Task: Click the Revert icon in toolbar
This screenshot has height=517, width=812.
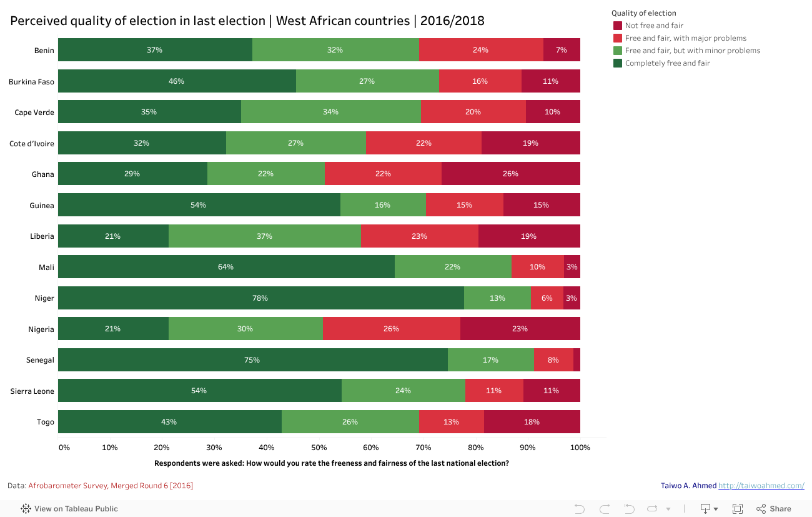Action: (629, 509)
